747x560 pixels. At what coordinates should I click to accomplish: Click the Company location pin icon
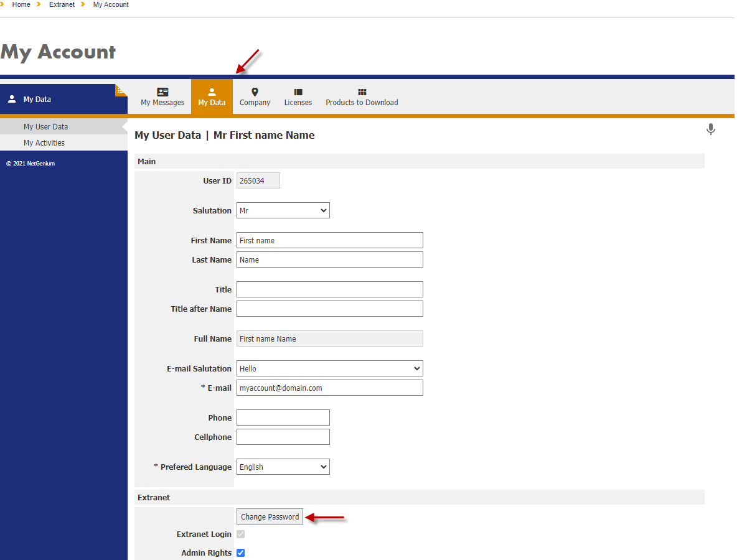255,92
